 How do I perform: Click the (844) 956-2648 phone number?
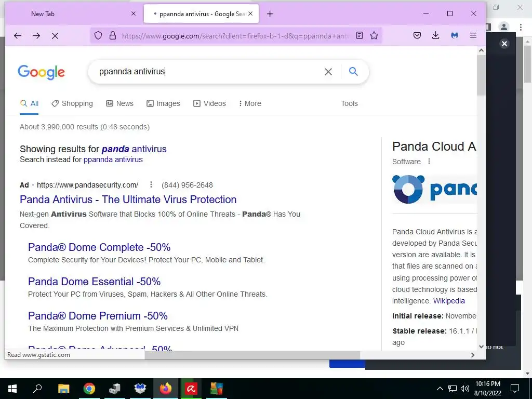click(187, 185)
